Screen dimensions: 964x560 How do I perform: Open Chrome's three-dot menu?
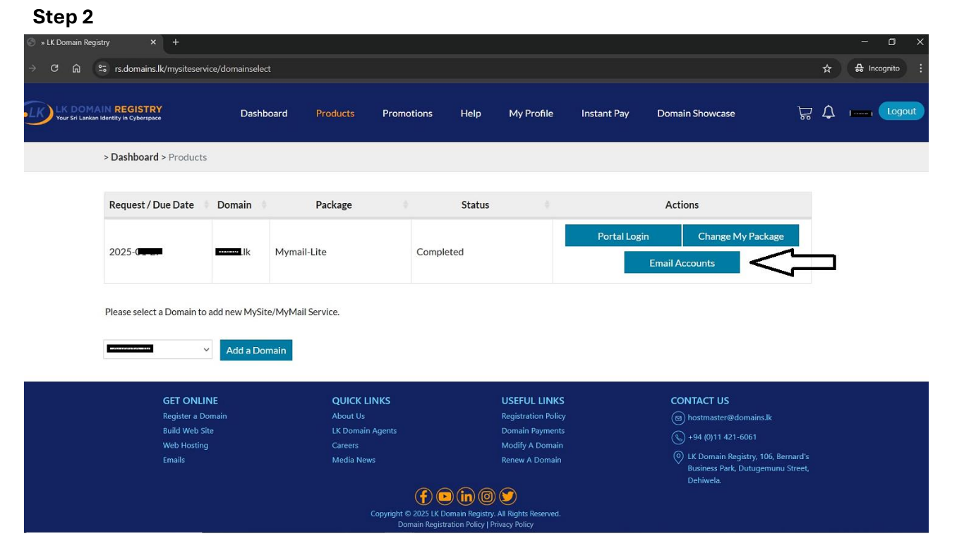click(x=920, y=68)
